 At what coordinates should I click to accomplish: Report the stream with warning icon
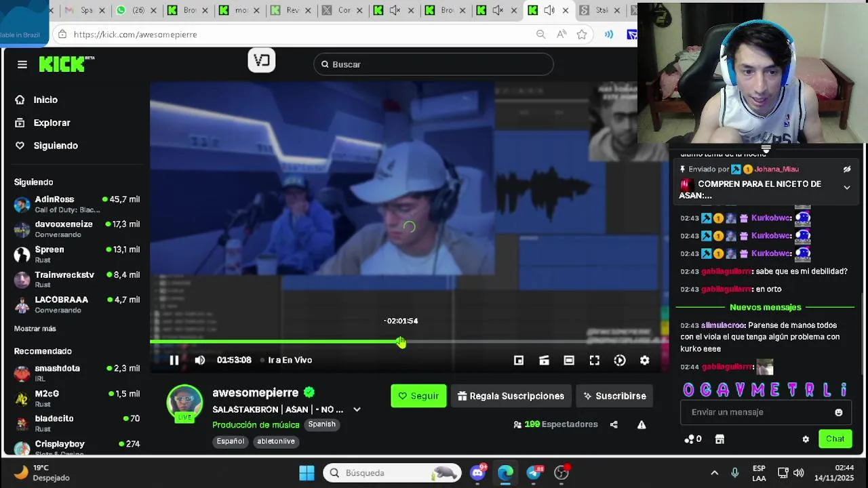(x=642, y=425)
